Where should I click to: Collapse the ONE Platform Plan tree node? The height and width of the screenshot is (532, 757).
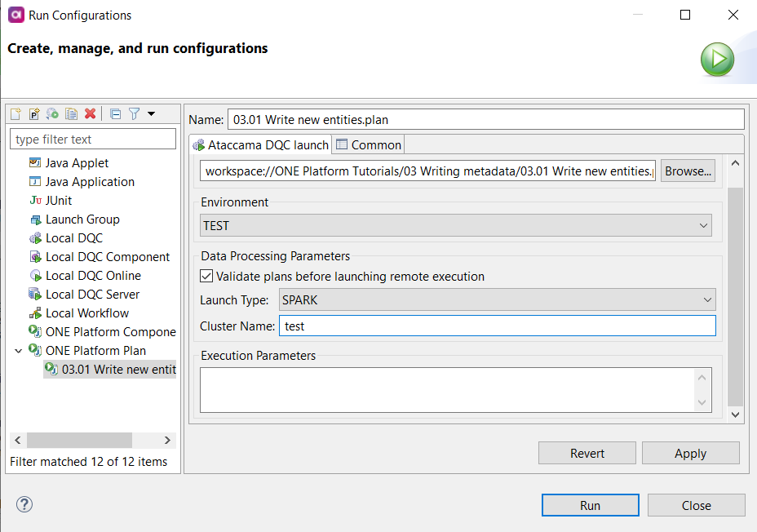click(x=19, y=351)
